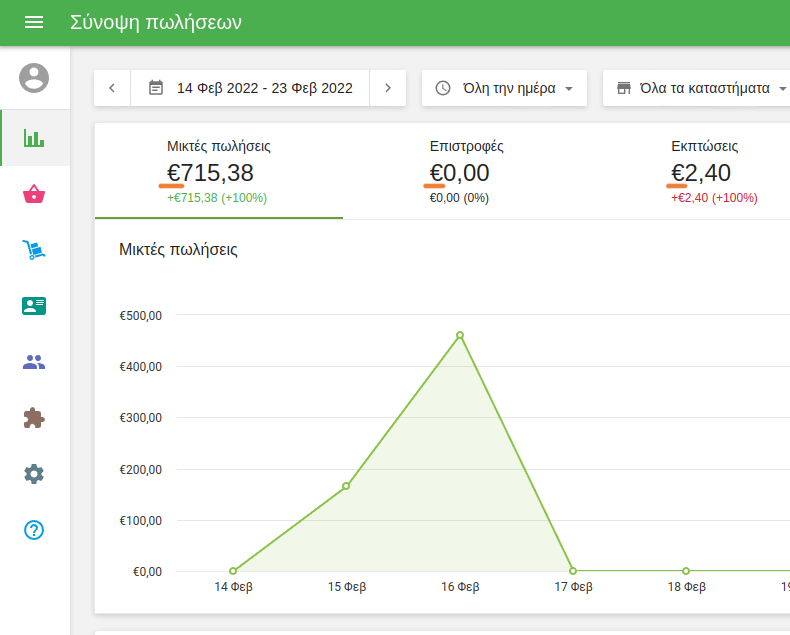
Task: Go to previous date period
Action: tap(112, 88)
